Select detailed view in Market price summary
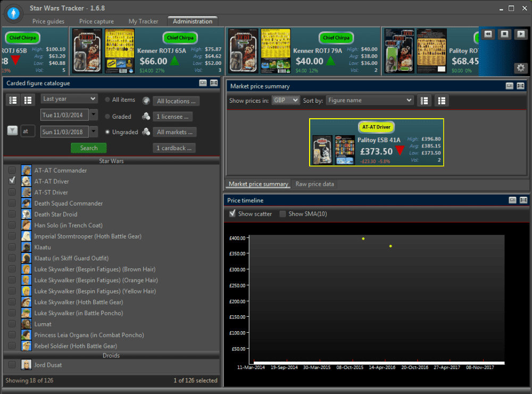 [424, 101]
